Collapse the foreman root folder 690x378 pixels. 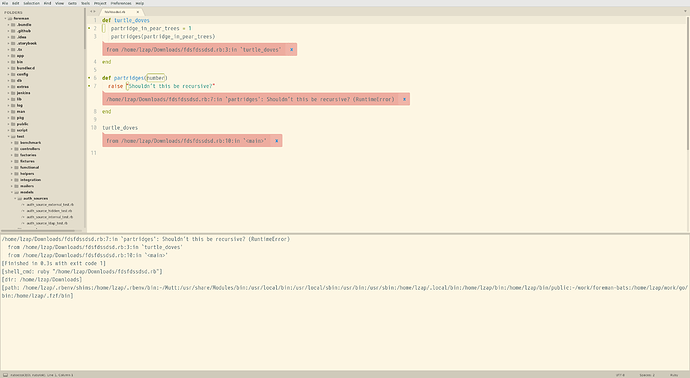[x=6, y=18]
